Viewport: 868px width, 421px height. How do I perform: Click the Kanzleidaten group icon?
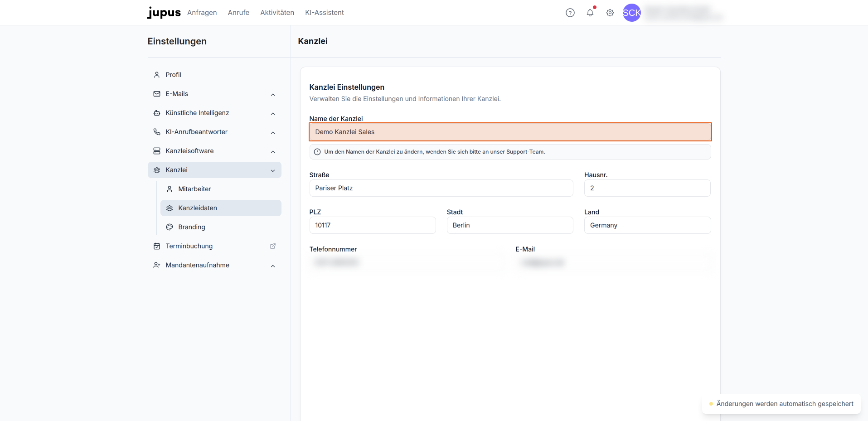(170, 208)
